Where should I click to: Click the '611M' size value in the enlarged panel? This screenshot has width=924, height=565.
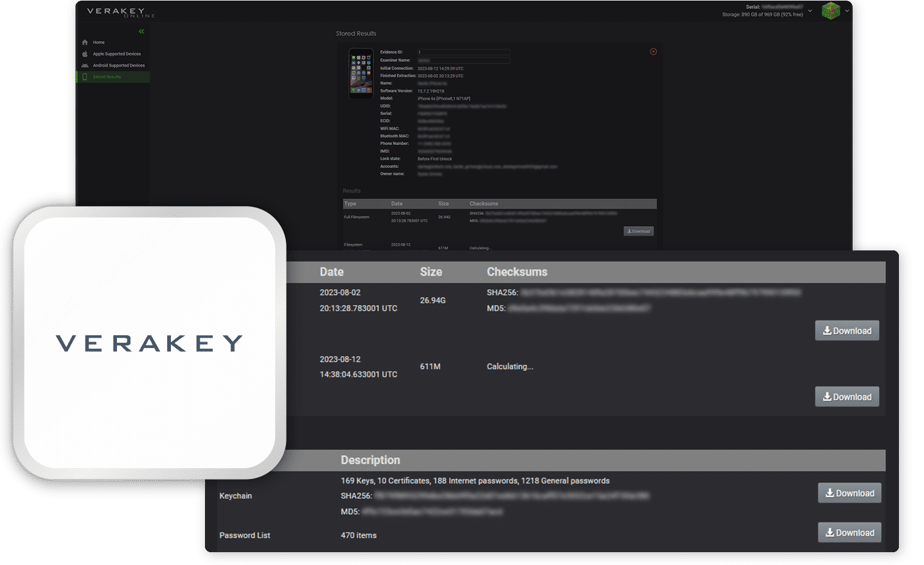tap(430, 367)
